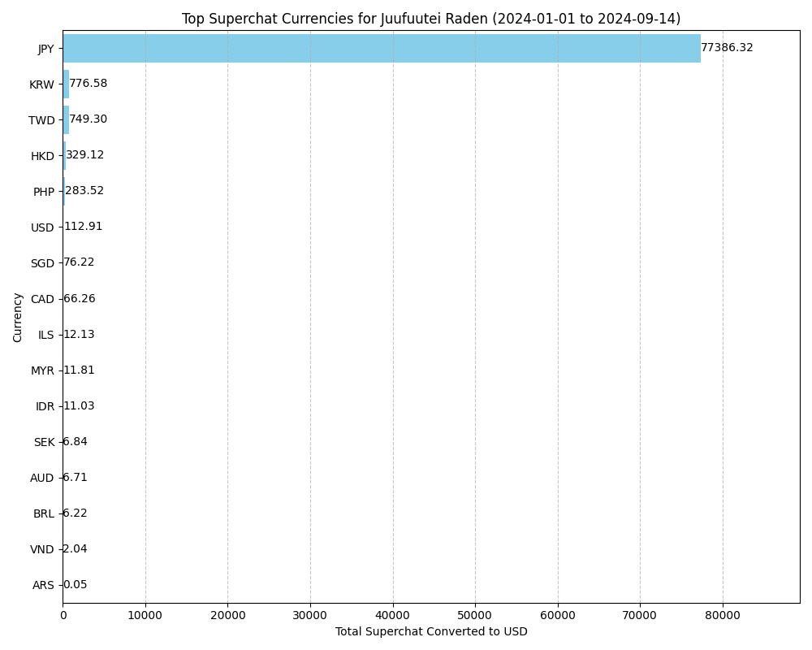The height and width of the screenshot is (650, 812).
Task: Select the KRW currency axis label
Action: point(41,84)
